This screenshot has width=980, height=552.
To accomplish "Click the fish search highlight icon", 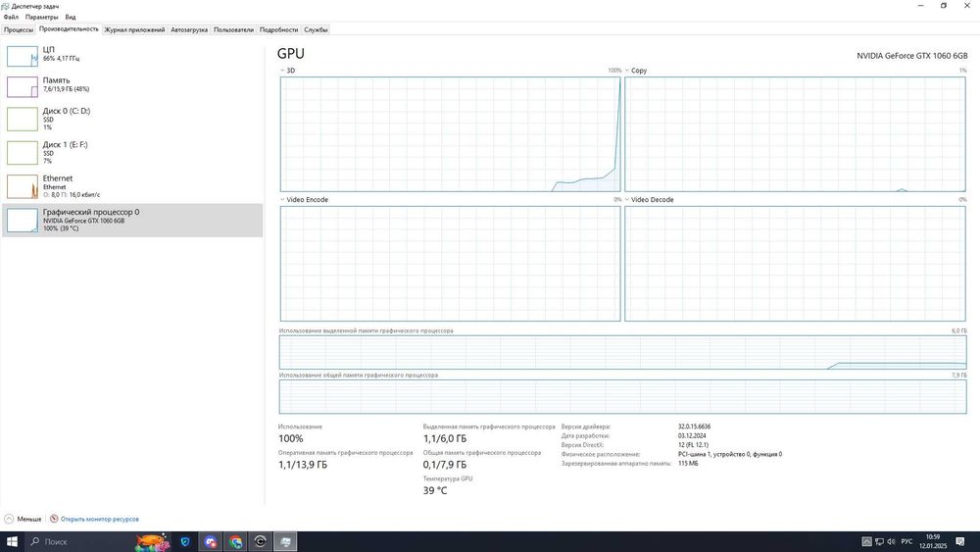I will pyautogui.click(x=153, y=541).
